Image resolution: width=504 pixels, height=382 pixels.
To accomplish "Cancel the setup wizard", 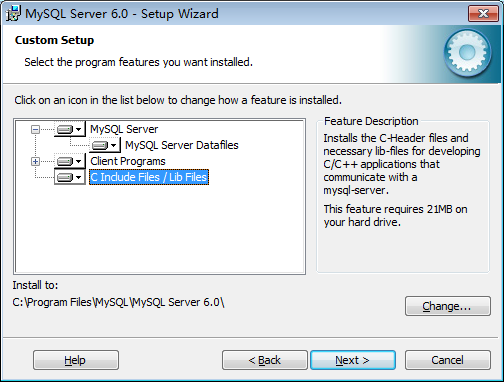I will [448, 360].
